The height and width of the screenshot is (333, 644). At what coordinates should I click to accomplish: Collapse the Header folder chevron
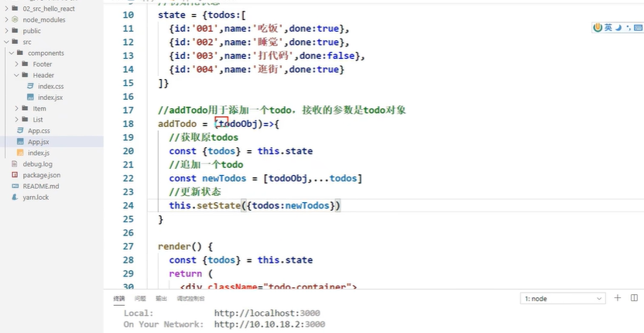tap(16, 75)
